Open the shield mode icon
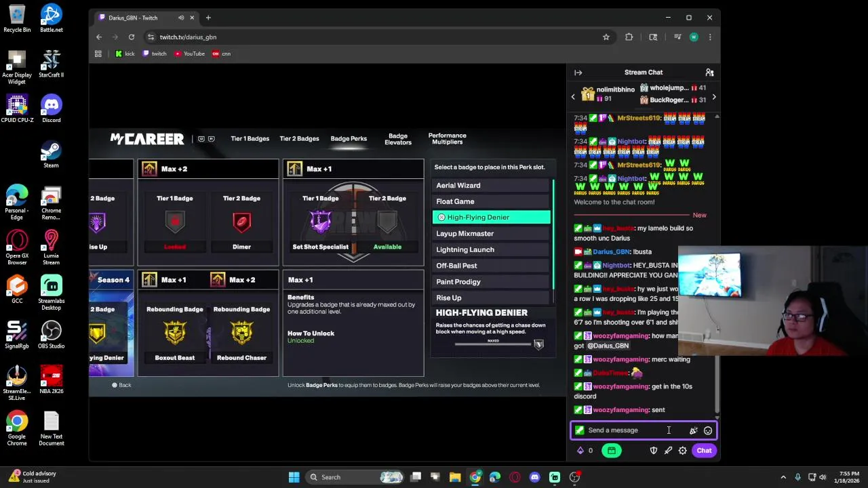This screenshot has width=868, height=488. 654,451
